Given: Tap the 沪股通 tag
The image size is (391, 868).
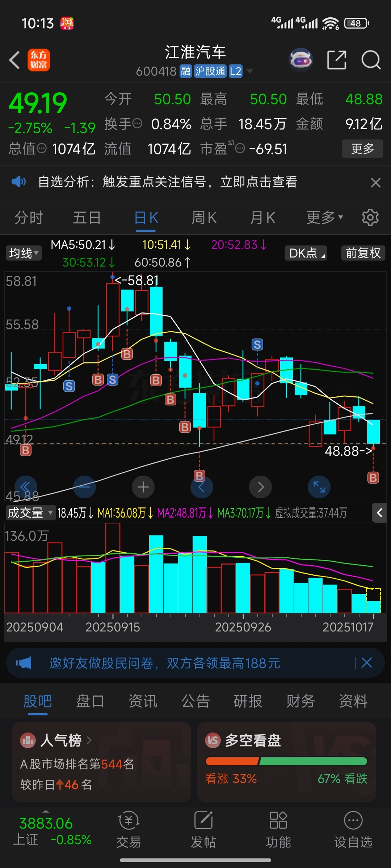Looking at the screenshot, I should [210, 71].
